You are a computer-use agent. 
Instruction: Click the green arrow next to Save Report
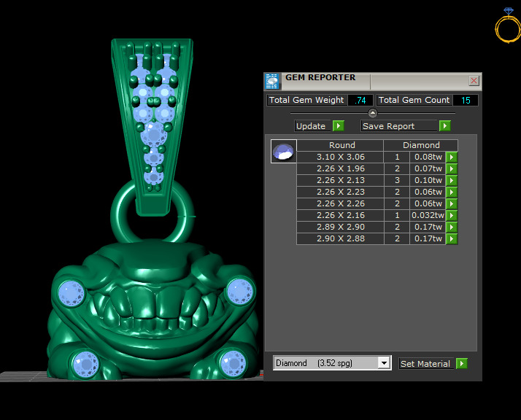pyautogui.click(x=445, y=126)
